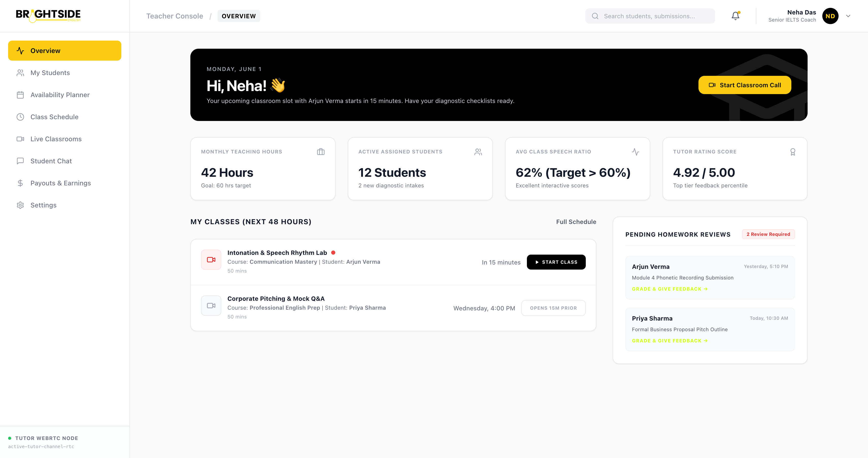This screenshot has width=868, height=458.
Task: Click the Module 4 Phonetic Recording Submission text
Action: click(683, 278)
